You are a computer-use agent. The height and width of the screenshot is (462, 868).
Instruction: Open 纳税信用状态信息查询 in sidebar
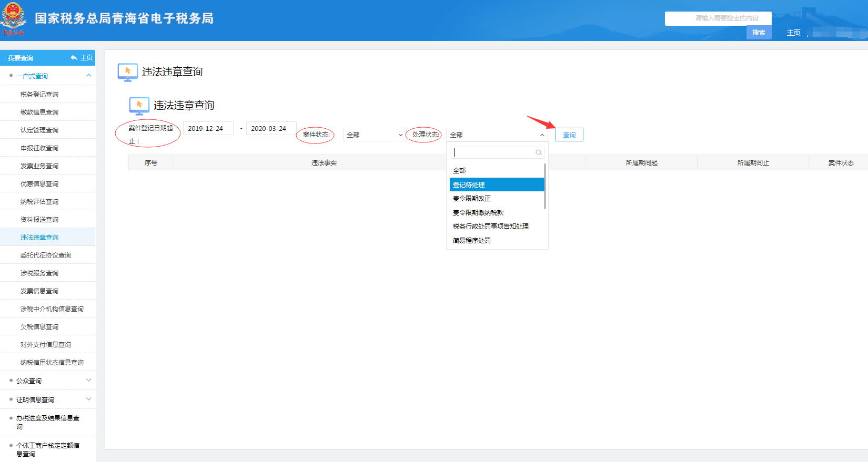tap(52, 363)
